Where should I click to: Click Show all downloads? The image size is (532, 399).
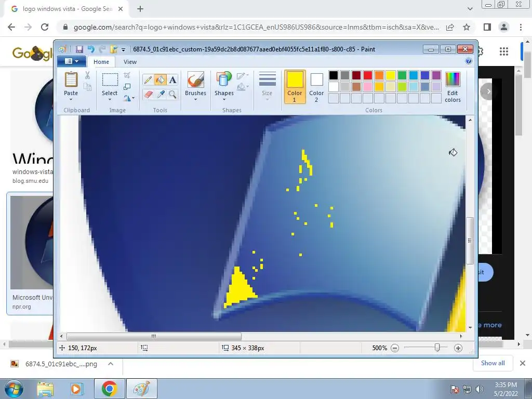(493, 363)
